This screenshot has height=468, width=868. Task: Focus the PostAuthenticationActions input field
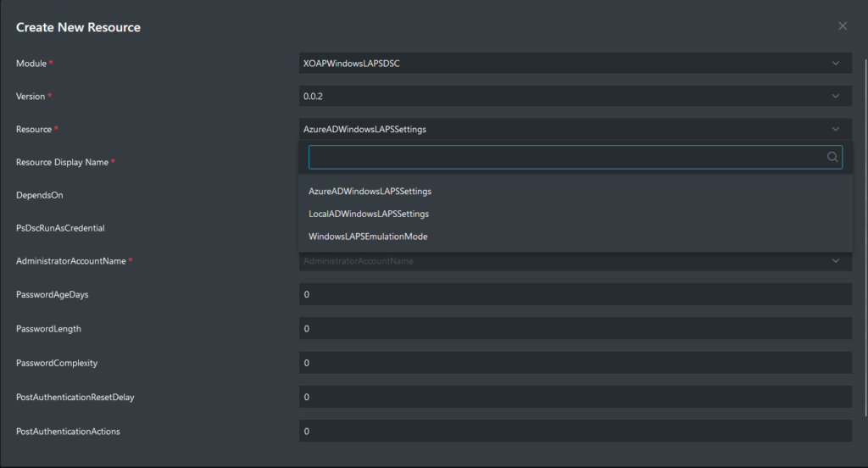click(576, 431)
